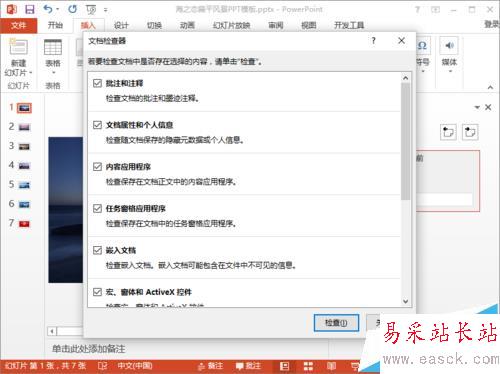
Task: Select slide 4 thumbnail
Action: point(24,166)
